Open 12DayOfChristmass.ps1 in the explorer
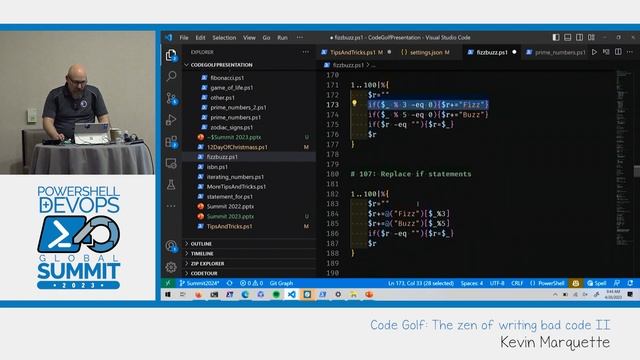Viewport: 640px width, 360px height. pyautogui.click(x=237, y=147)
